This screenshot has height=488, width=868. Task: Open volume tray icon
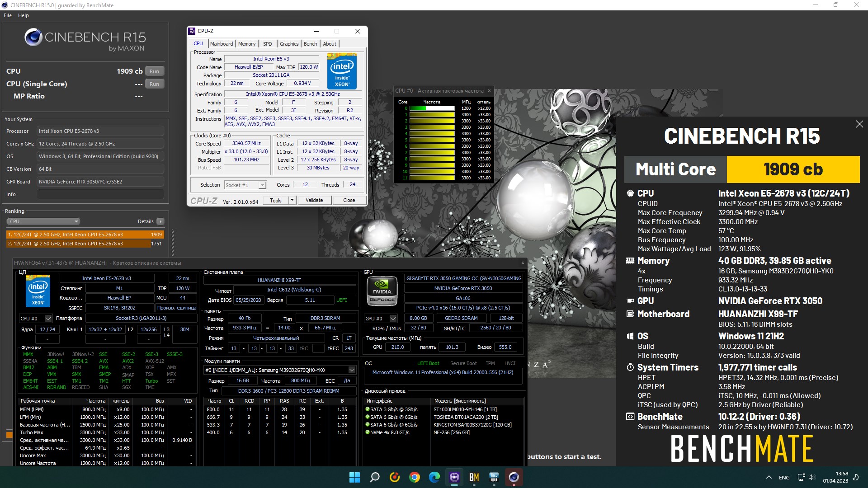tap(811, 477)
